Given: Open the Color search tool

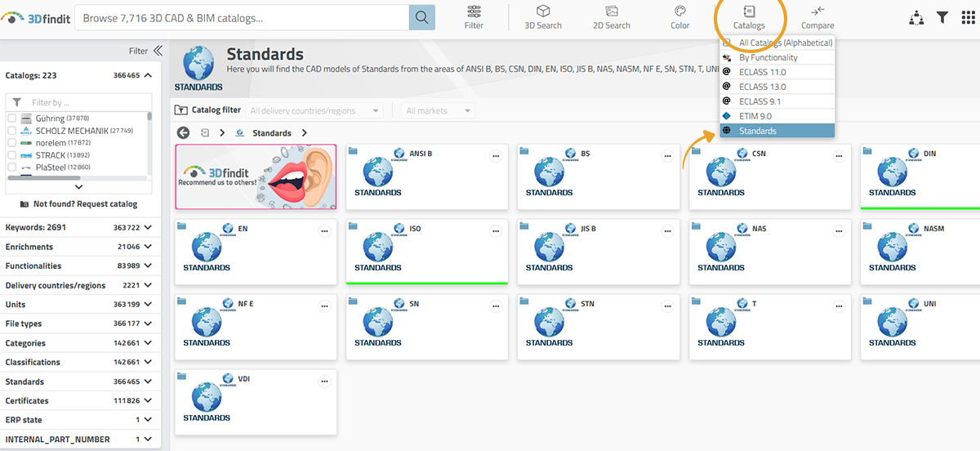Looking at the screenshot, I should pyautogui.click(x=679, y=16).
